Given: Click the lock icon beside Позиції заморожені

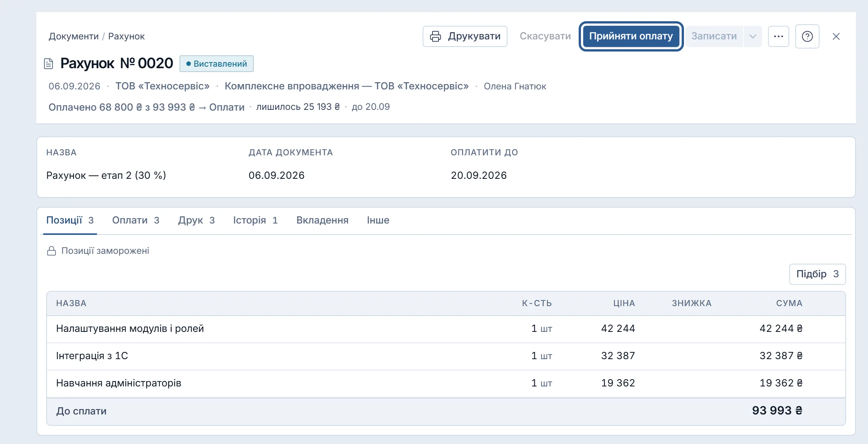Looking at the screenshot, I should click(52, 251).
